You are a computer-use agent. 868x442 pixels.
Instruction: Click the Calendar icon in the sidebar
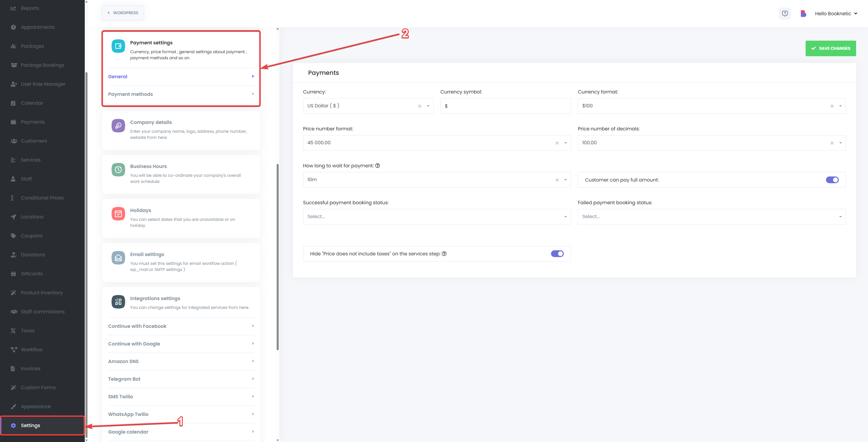[x=13, y=103]
